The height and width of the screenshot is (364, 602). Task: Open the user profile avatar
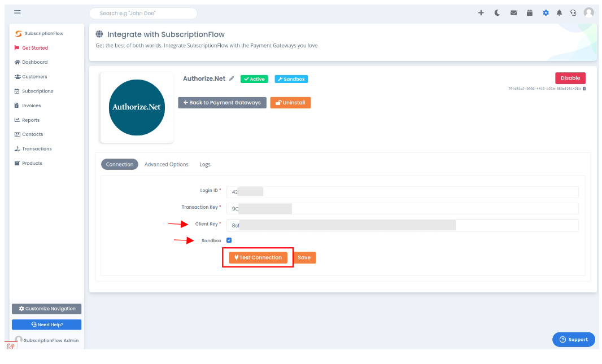point(588,12)
